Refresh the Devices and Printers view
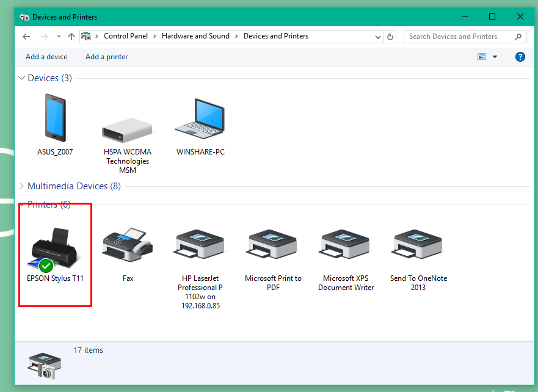The image size is (538, 392). click(390, 37)
